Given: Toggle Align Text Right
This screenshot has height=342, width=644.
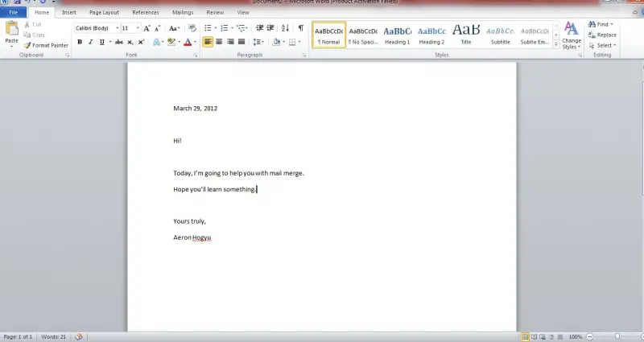Looking at the screenshot, I should coord(230,42).
